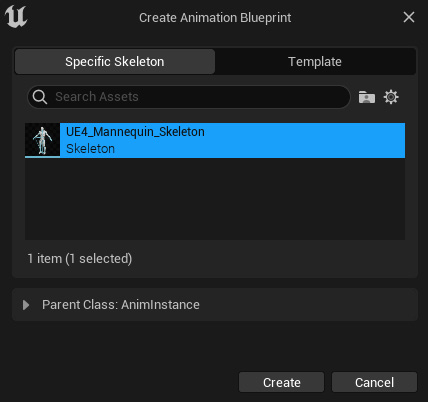Open the folder filter icon beside search
The image size is (428, 402).
pyautogui.click(x=367, y=97)
